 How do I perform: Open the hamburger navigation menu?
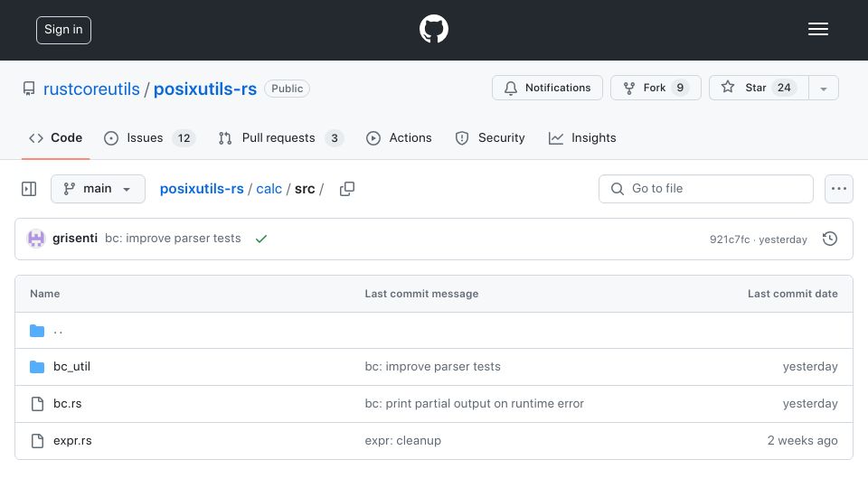click(817, 29)
